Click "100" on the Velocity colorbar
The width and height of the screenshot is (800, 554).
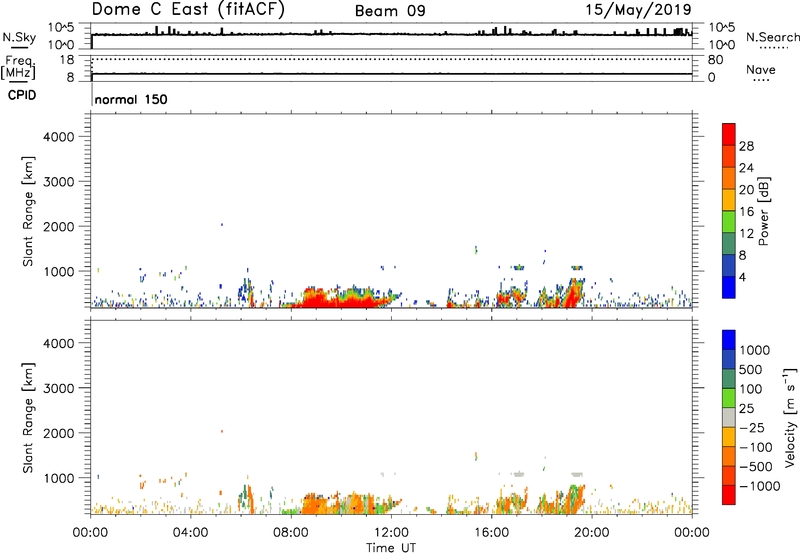[751, 389]
